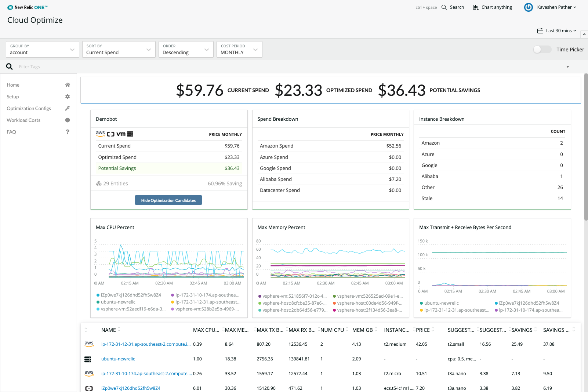The image size is (588, 392).
Task: Toggle vsphere-vm:521856f7 series in Memory legend
Action: [293, 296]
